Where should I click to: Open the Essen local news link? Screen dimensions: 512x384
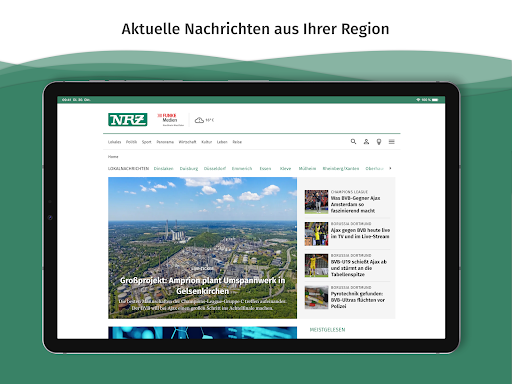click(x=265, y=169)
